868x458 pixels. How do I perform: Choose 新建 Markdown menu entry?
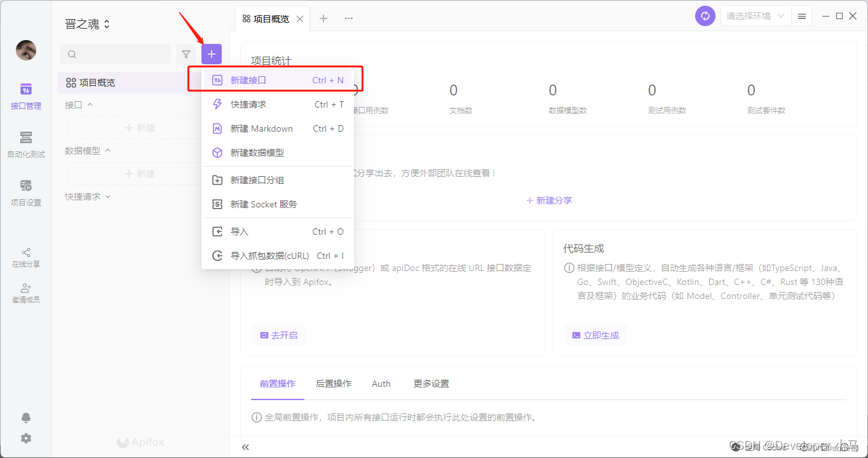[277, 128]
